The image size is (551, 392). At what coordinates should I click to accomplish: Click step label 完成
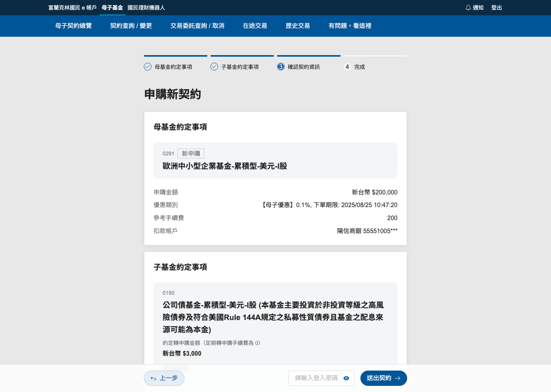coord(360,67)
